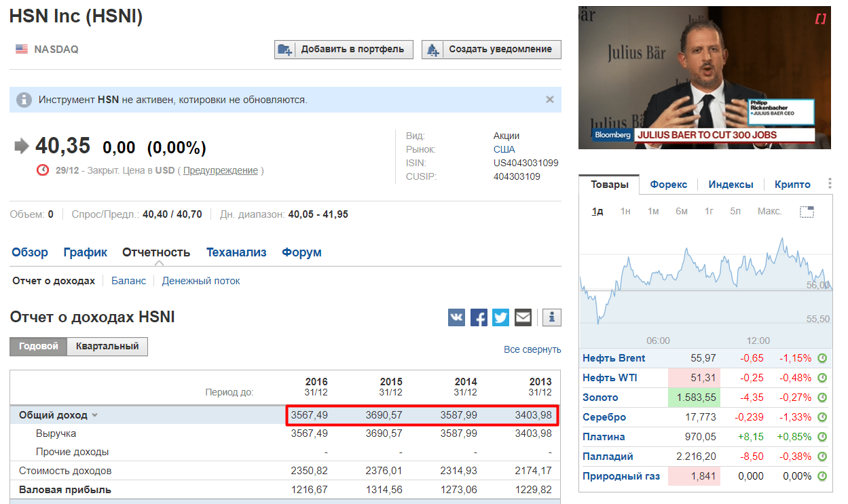Share the report on Facebook
Image resolution: width=848 pixels, height=504 pixels.
point(479,317)
